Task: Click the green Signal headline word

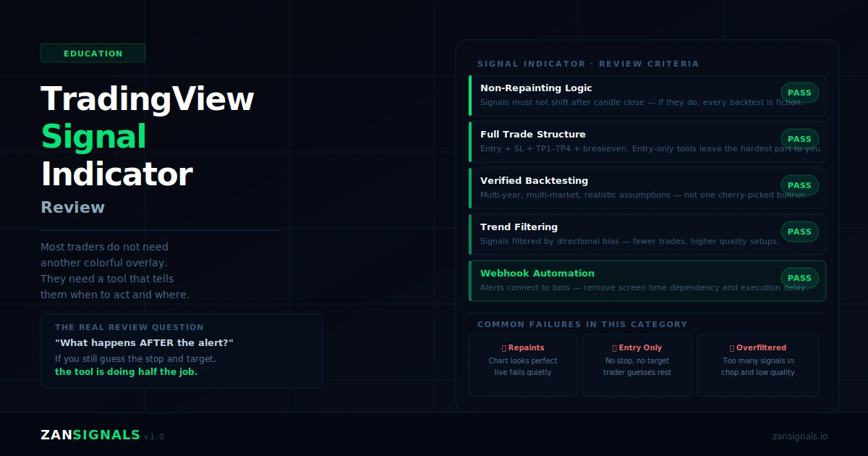Action: coord(93,137)
